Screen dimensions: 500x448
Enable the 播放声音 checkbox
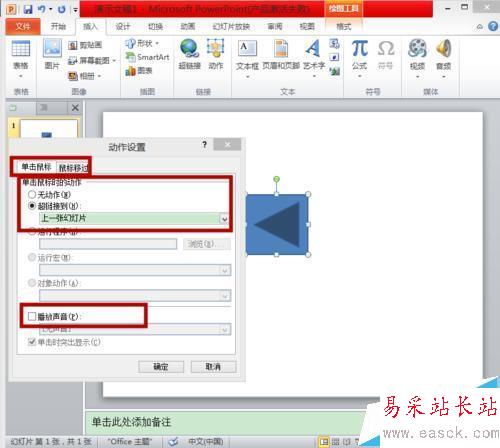coord(32,316)
